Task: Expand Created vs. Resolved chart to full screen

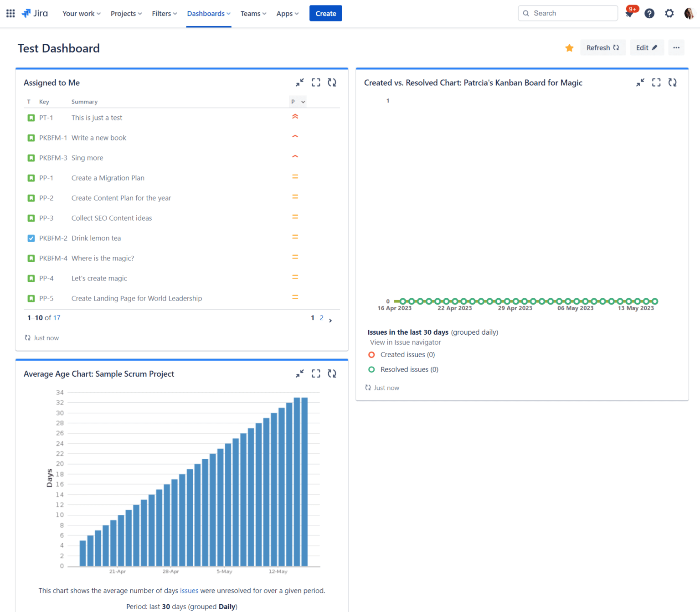Action: [x=656, y=83]
